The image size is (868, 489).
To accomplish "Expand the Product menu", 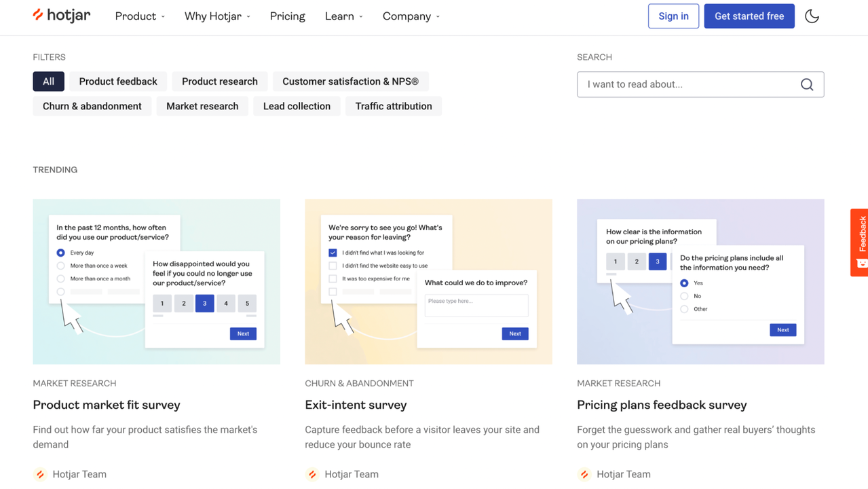I will click(x=140, y=16).
